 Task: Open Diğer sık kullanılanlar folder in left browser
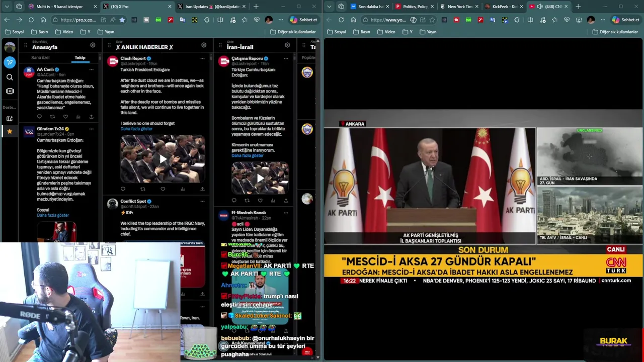[293, 32]
